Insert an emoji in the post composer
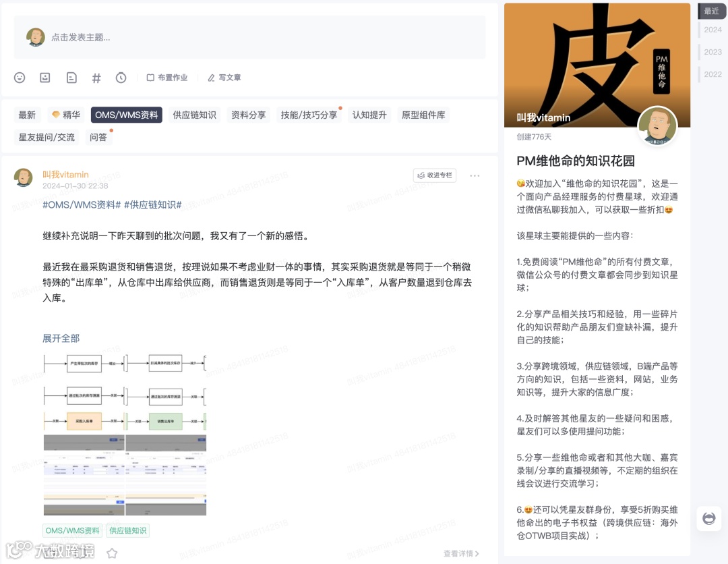 [x=19, y=78]
